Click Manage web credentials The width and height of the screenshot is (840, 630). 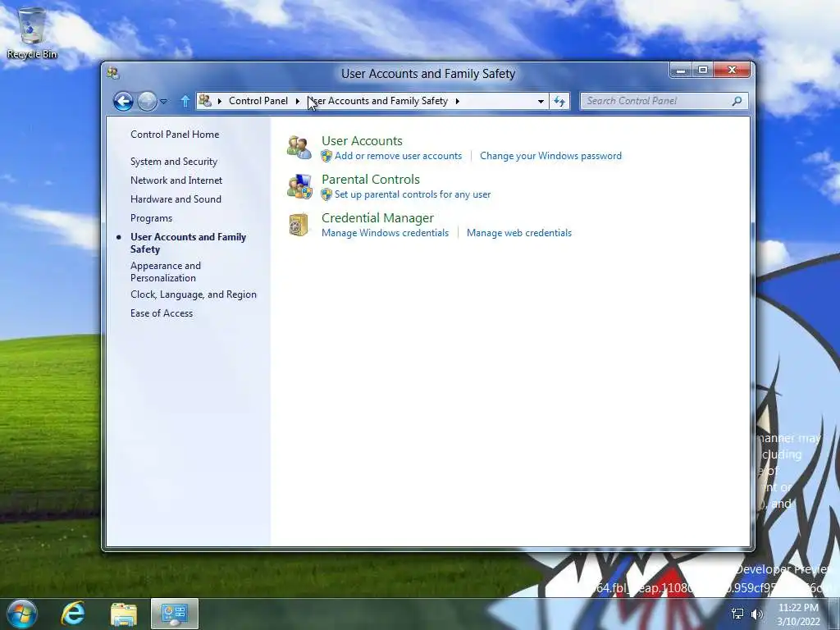(519, 233)
